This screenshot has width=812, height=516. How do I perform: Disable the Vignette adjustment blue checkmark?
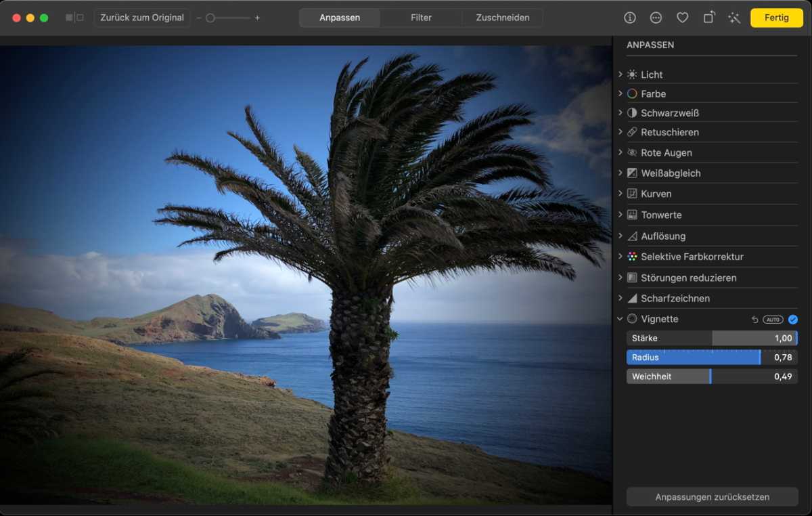click(x=793, y=319)
